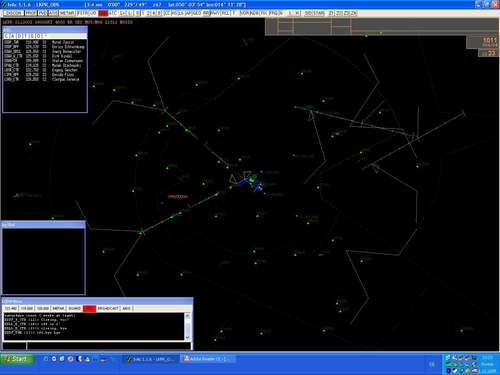The width and height of the screenshot is (500, 375).
Task: Expand the small arrow after ATC list filters
Action: 46,36
